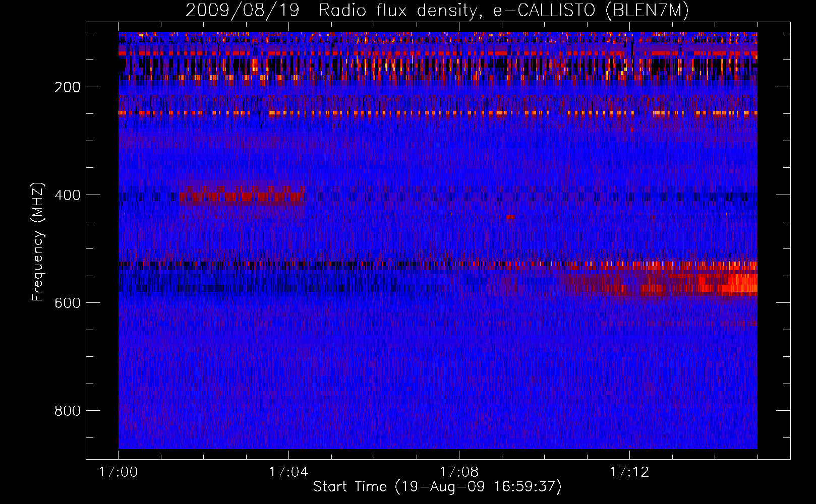
Task: Click the red burst band near 400 MHz
Action: [x=242, y=196]
